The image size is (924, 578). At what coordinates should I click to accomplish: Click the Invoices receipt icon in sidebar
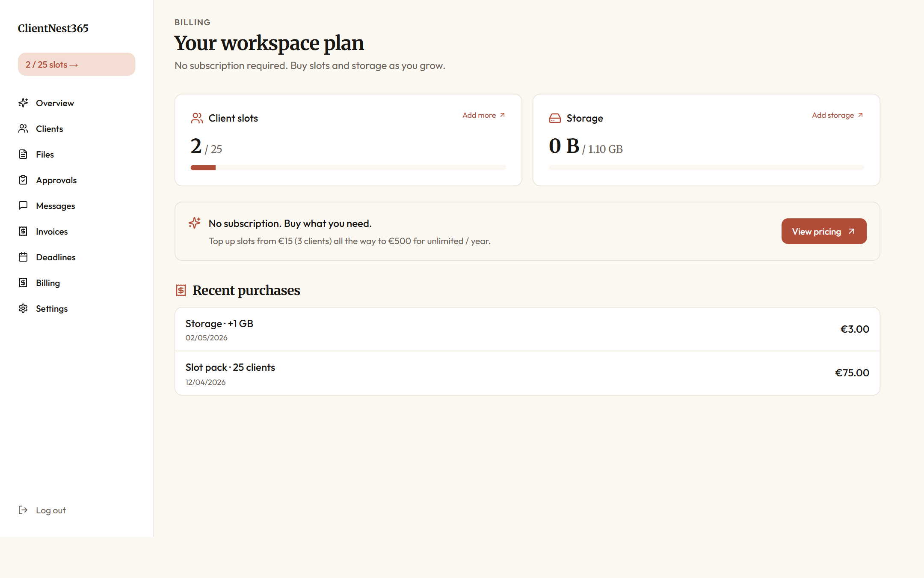[x=23, y=231]
